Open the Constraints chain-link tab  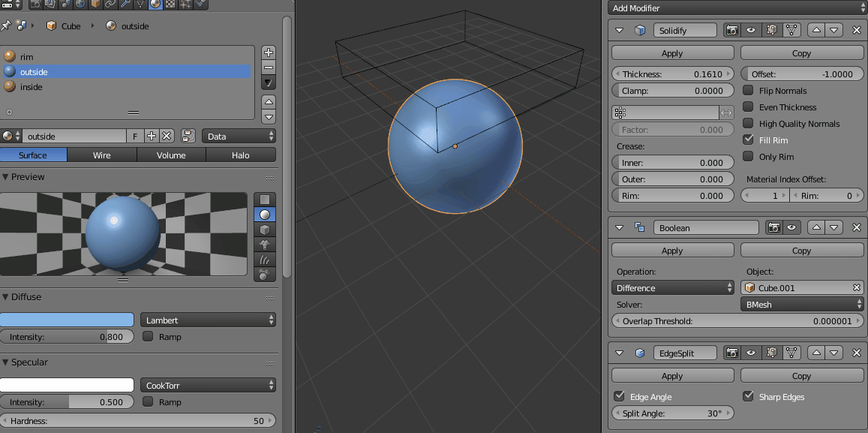tap(110, 4)
